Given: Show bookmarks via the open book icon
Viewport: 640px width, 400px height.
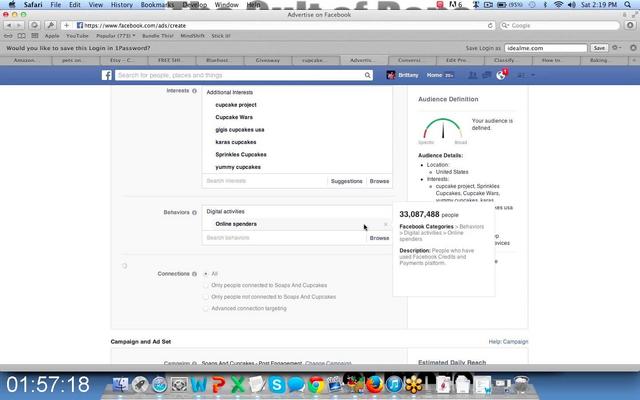Looking at the screenshot, I should pyautogui.click(x=21, y=36).
